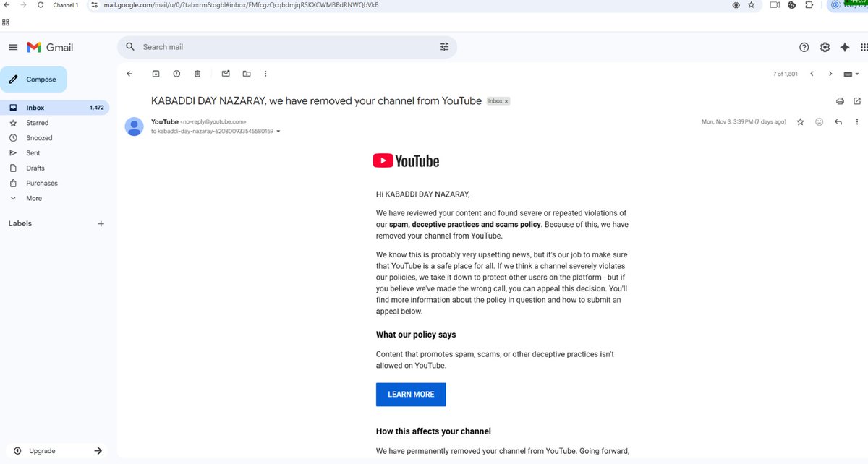
Task: Click the browser forward arrow
Action: click(x=22, y=4)
